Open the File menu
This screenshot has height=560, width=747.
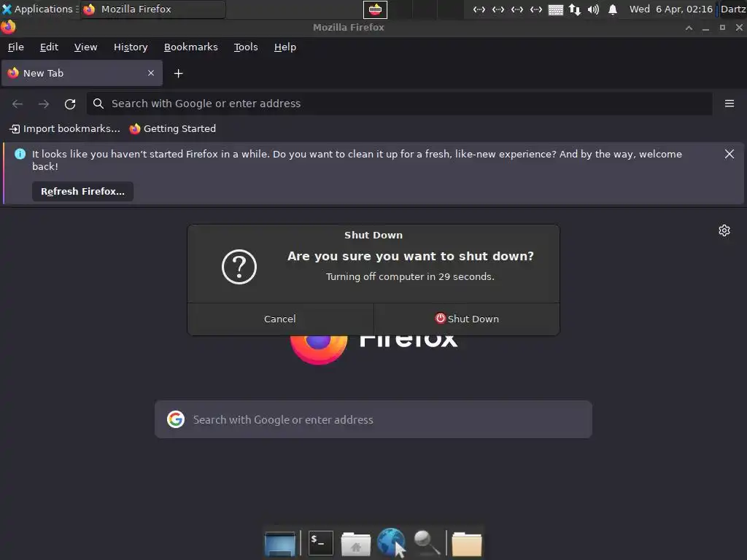click(x=16, y=47)
